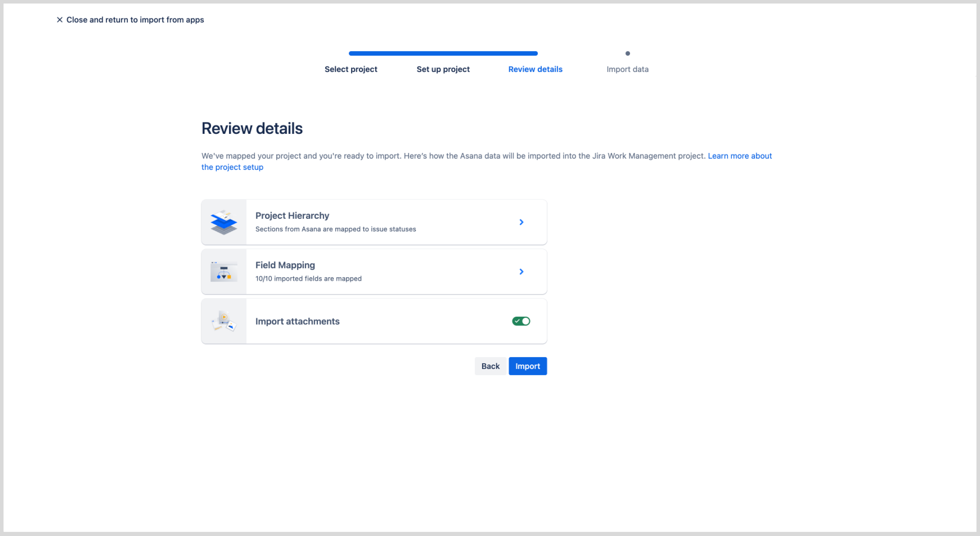Viewport: 980px width, 536px height.
Task: Click the Import attachments illustration icon
Action: [224, 321]
